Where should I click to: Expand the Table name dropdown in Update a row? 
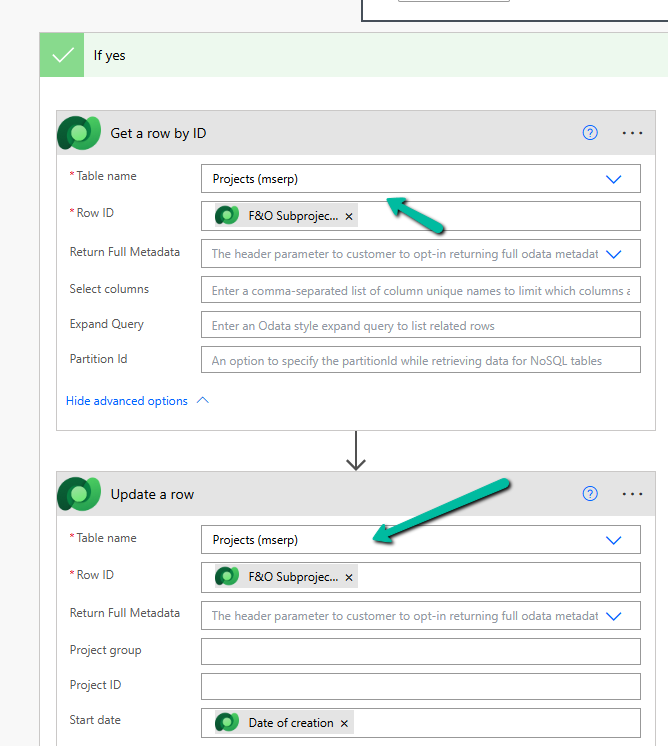[614, 540]
